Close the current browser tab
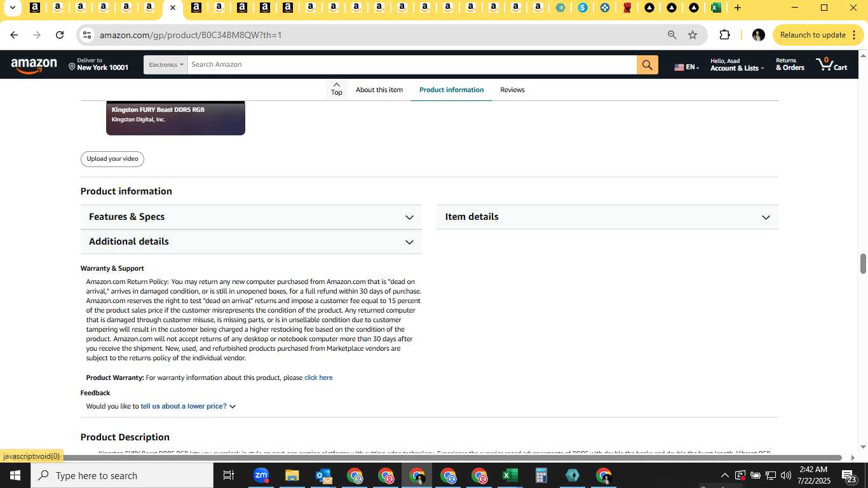This screenshot has height=488, width=868. coord(172,8)
